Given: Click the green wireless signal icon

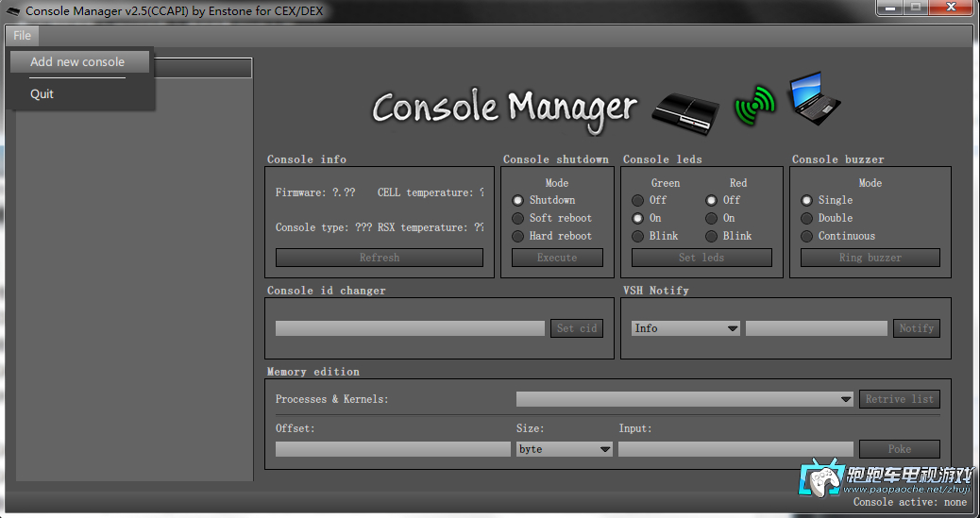Looking at the screenshot, I should click(754, 107).
